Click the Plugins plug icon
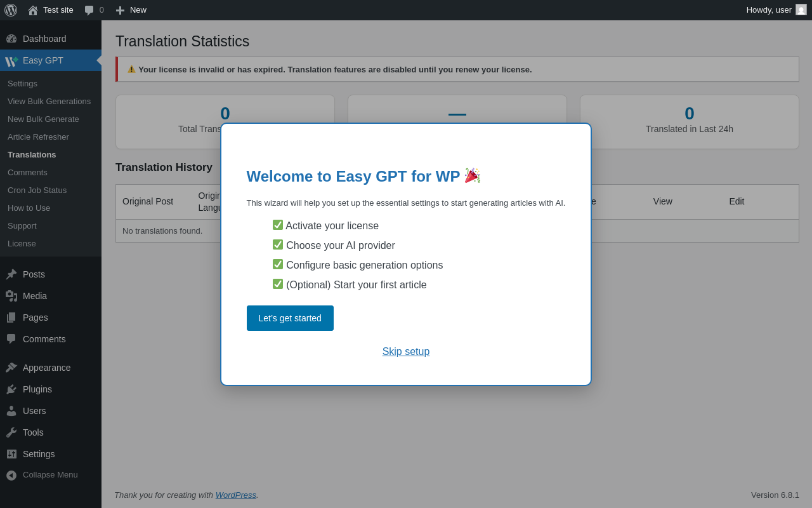 [11, 389]
